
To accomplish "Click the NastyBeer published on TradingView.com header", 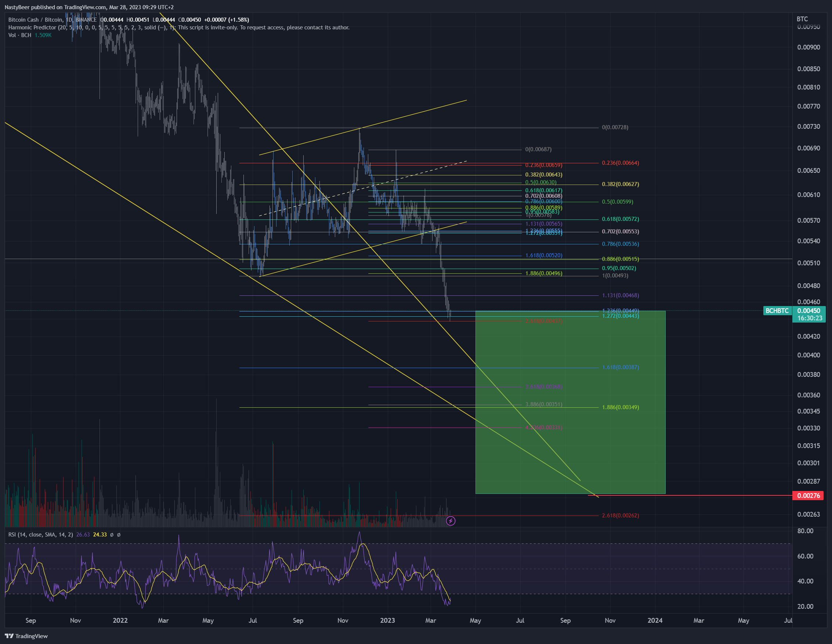I will pyautogui.click(x=89, y=7).
